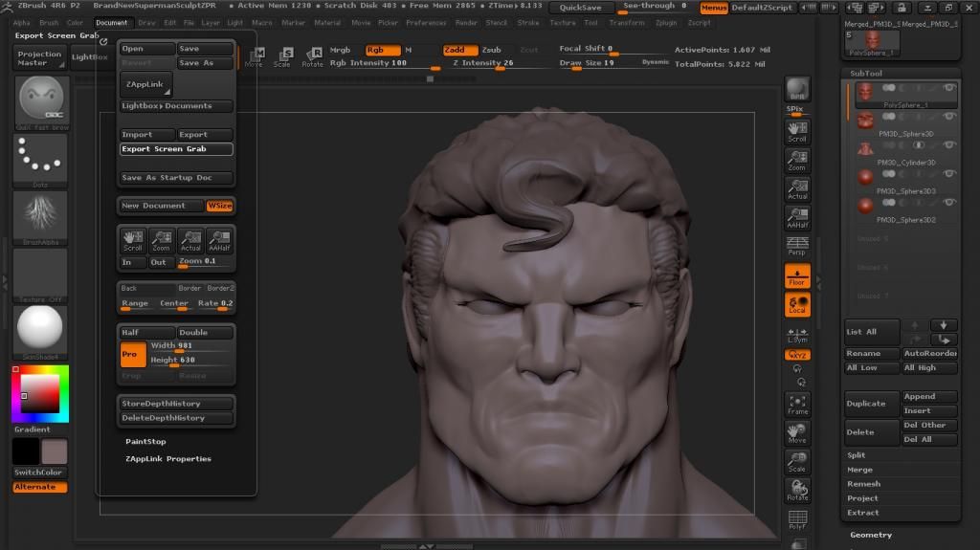Toggle the Pro proportional constraint button
980x550 pixels.
tap(132, 354)
